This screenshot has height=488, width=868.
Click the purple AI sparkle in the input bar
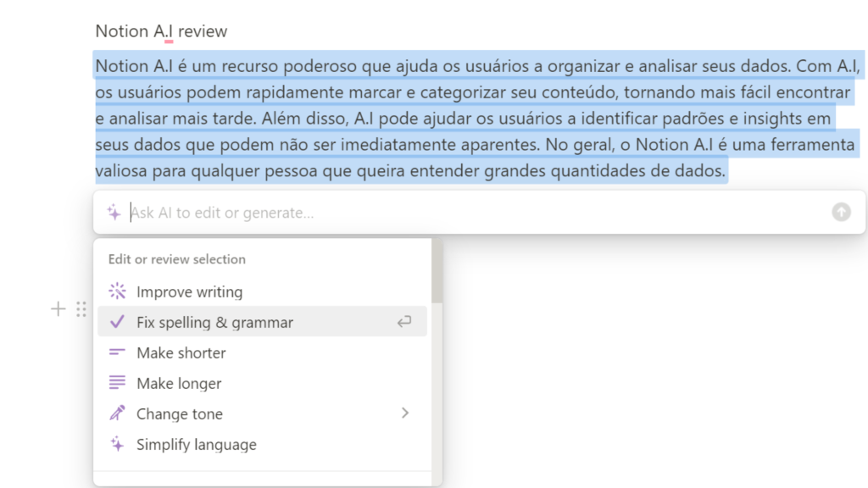(113, 212)
